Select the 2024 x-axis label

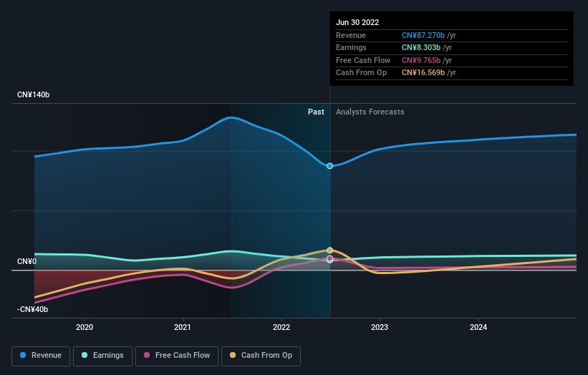(478, 327)
